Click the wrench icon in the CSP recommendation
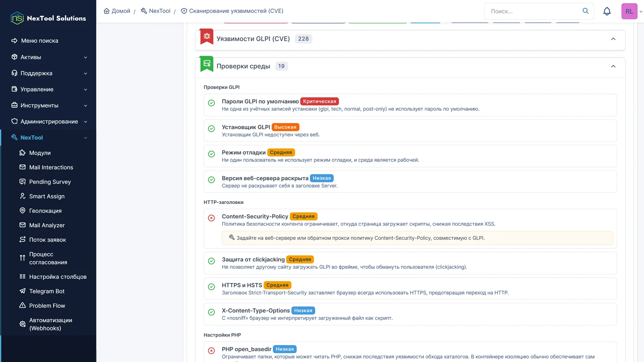Screen dimensions: 644x362 (232, 238)
